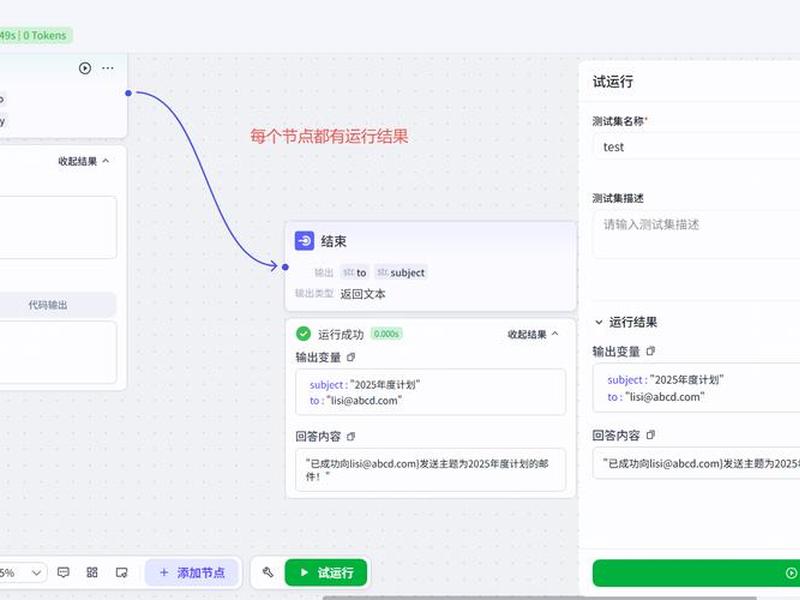800x600 pixels.
Task: Collapse results under the 结束 node
Action: click(x=533, y=334)
